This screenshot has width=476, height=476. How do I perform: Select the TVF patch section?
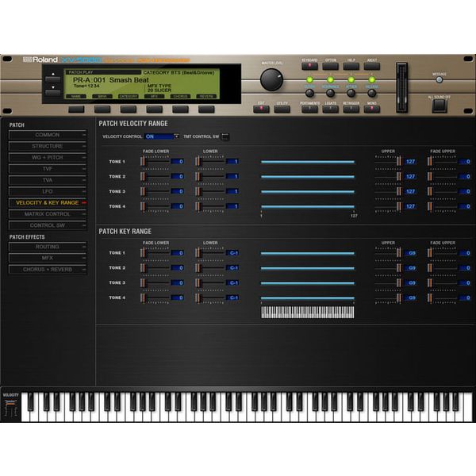[48, 169]
